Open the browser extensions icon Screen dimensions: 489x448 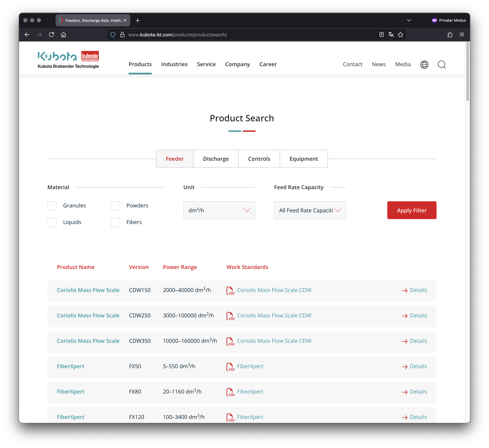point(450,35)
